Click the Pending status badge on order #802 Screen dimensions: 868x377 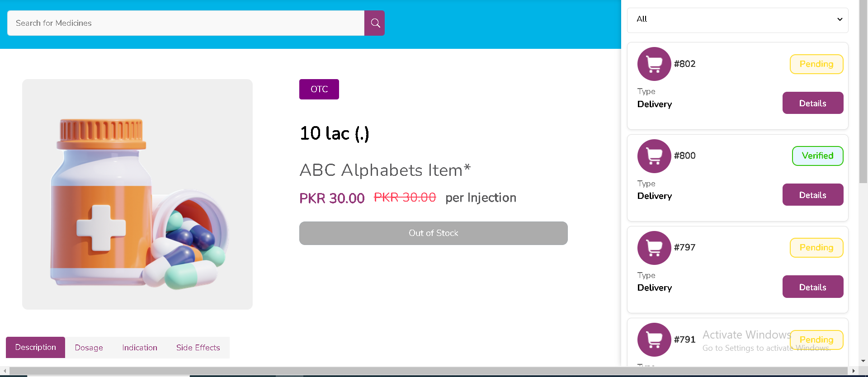[816, 64]
